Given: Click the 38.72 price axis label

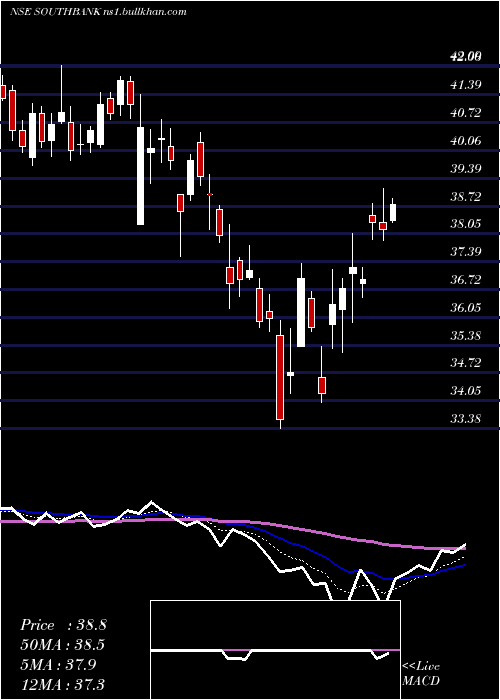Looking at the screenshot, I should click(x=465, y=196).
